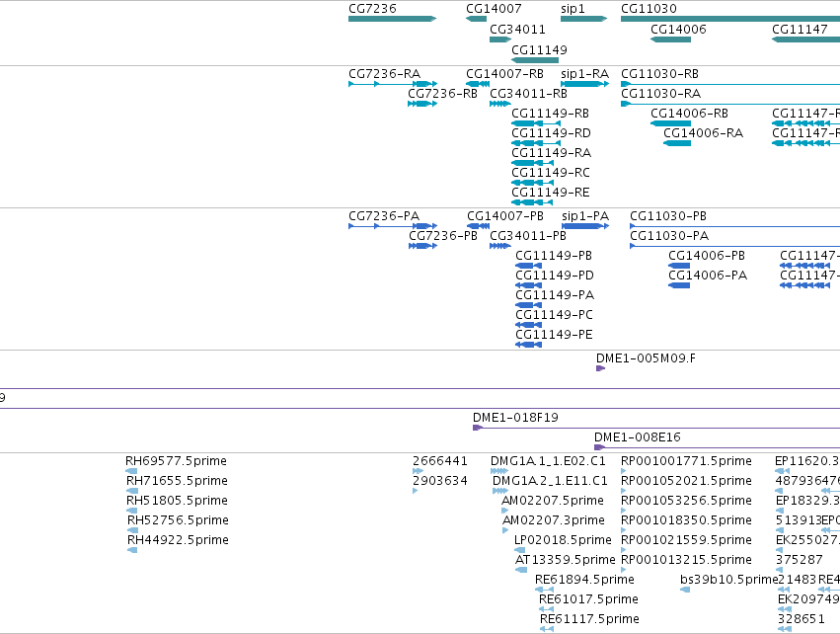Click EST RH44922.5prime

click(x=132, y=550)
